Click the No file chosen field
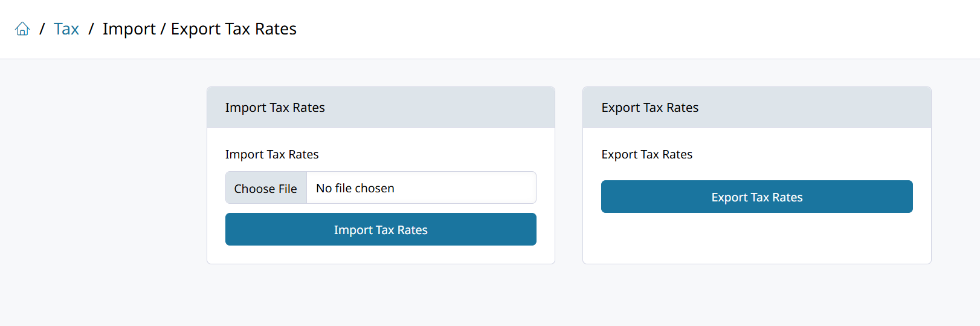The height and width of the screenshot is (326, 980). (421, 188)
